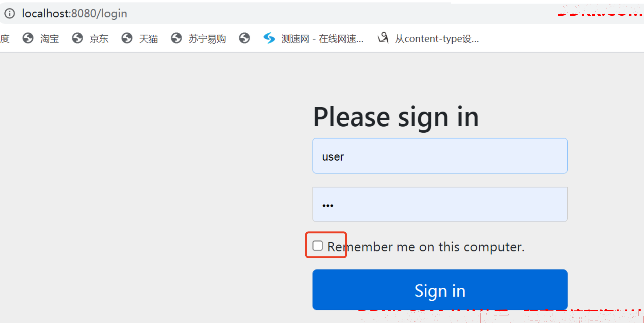Screen dimensions: 644x323
Task: Open the 京东 bookmark text
Action: 99,39
